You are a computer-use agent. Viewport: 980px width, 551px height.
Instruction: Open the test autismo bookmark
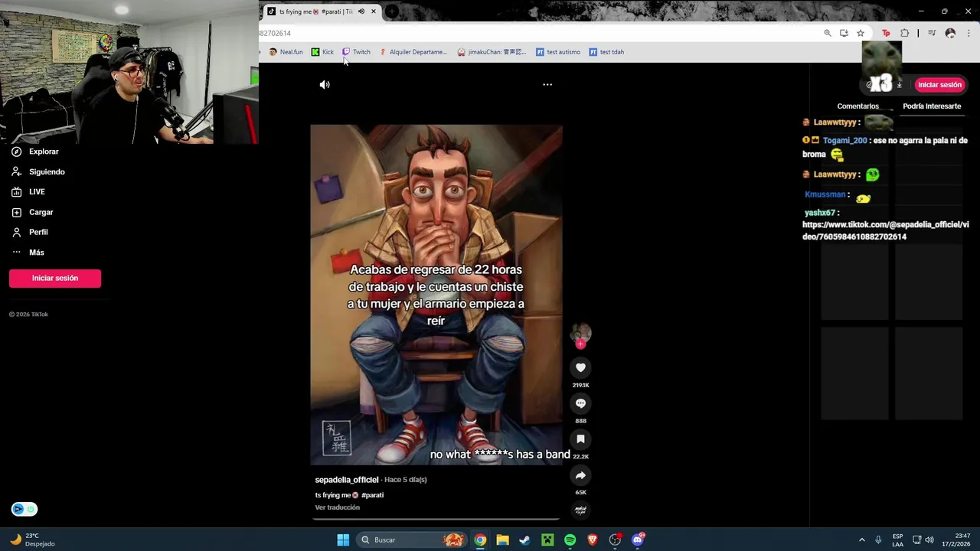(x=558, y=52)
